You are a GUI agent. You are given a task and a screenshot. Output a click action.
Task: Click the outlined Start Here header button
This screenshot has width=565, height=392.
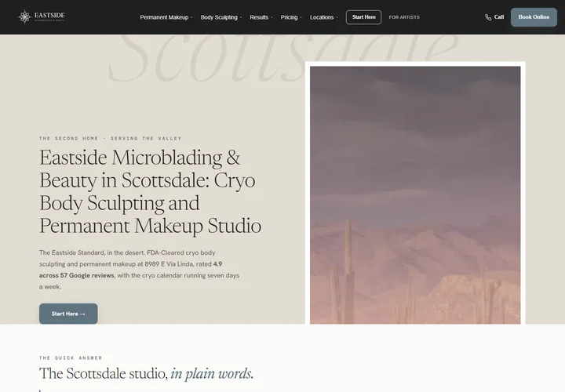coord(363,17)
